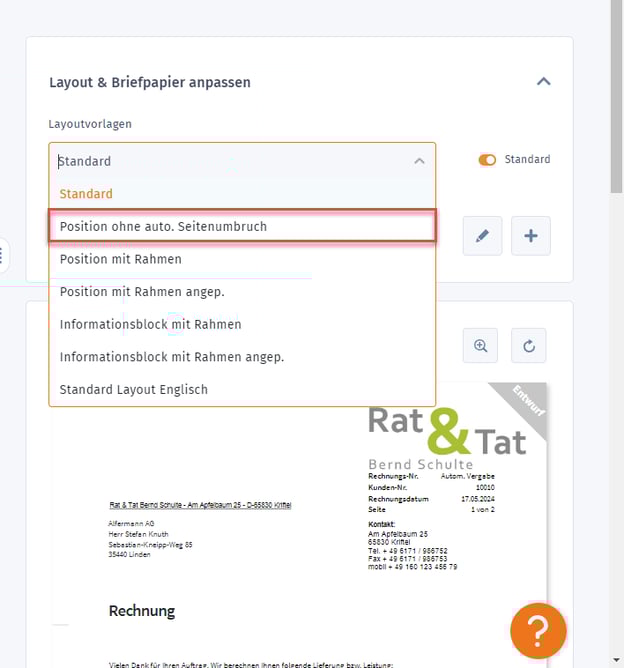The height and width of the screenshot is (668, 624).
Task: Select Position mit Rahmen layout
Action: point(120,259)
